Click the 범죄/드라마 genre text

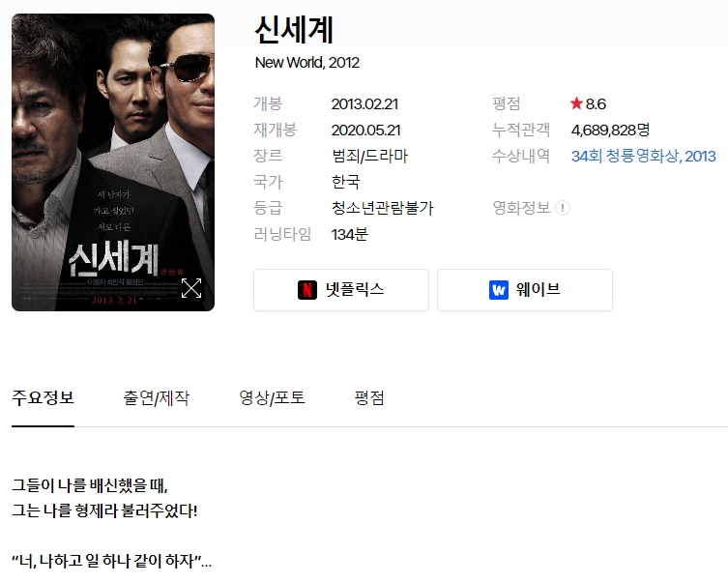pos(369,156)
